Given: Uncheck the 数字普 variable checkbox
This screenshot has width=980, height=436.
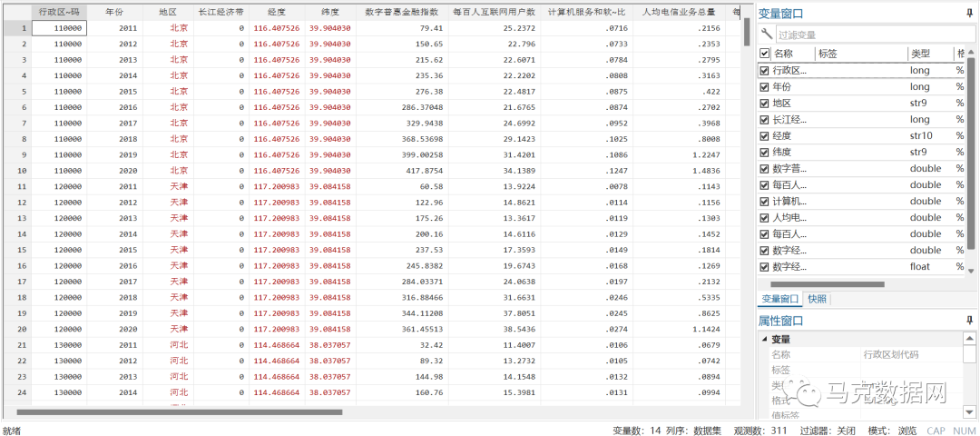Looking at the screenshot, I should tap(764, 168).
